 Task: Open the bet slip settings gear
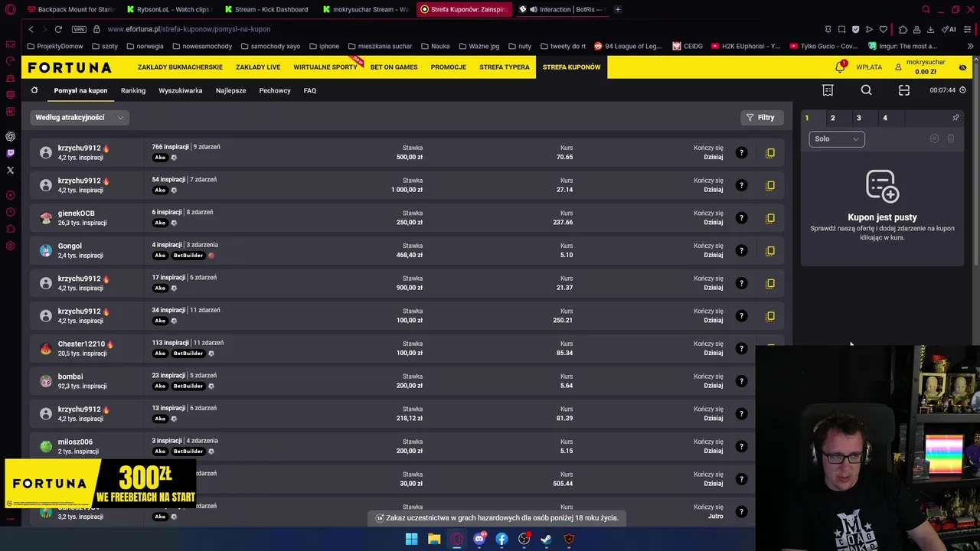(934, 139)
